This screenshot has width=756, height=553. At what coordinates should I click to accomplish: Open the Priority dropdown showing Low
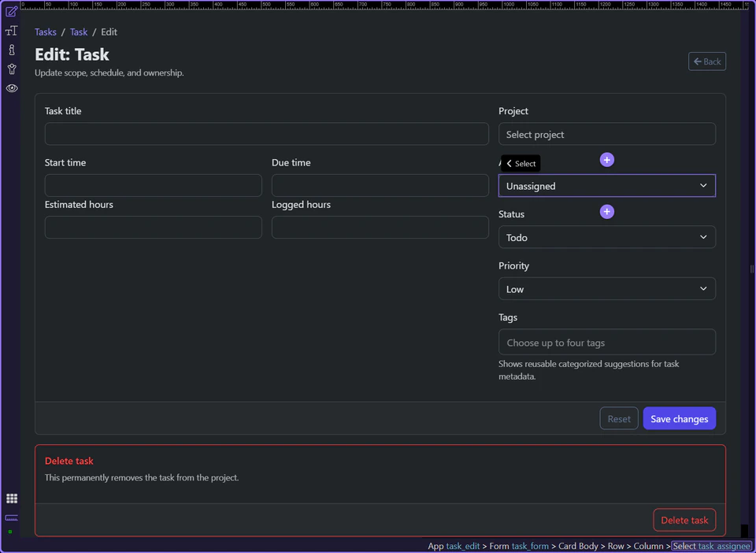[606, 288]
